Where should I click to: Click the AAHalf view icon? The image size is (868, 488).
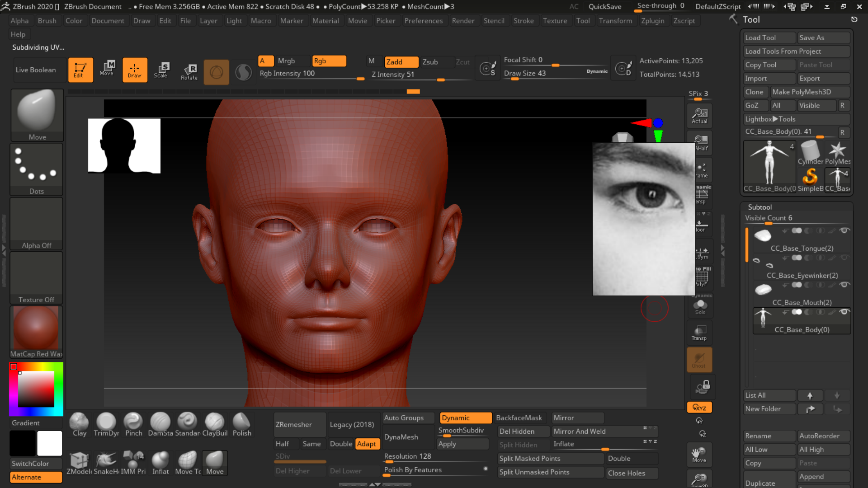699,143
